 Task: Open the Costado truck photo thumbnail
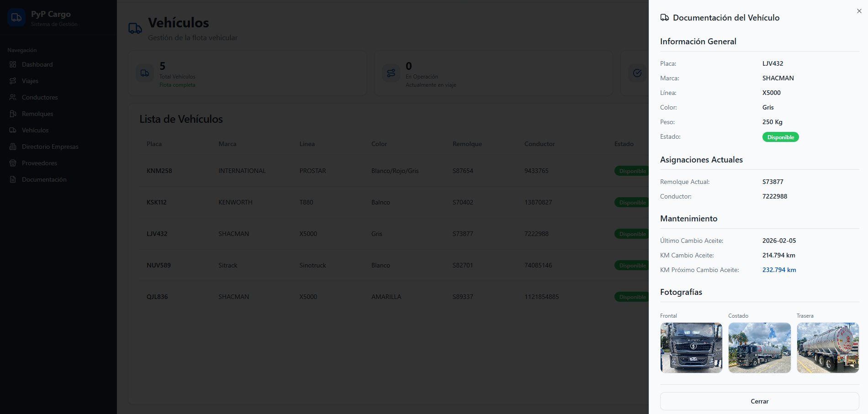pyautogui.click(x=760, y=348)
